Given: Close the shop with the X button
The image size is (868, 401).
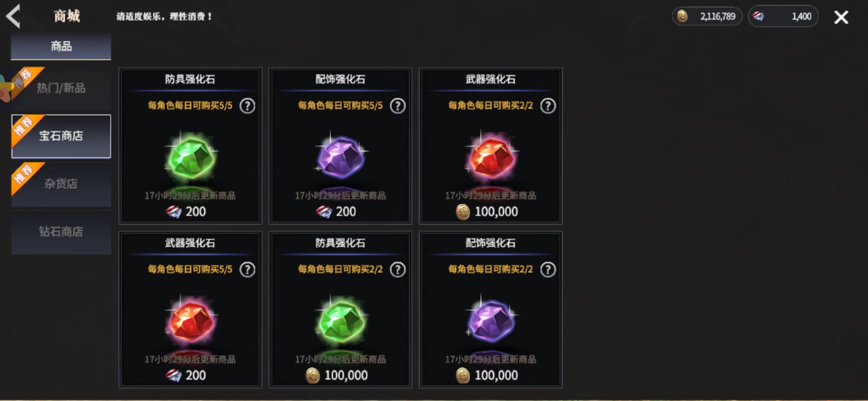Looking at the screenshot, I should pyautogui.click(x=841, y=17).
